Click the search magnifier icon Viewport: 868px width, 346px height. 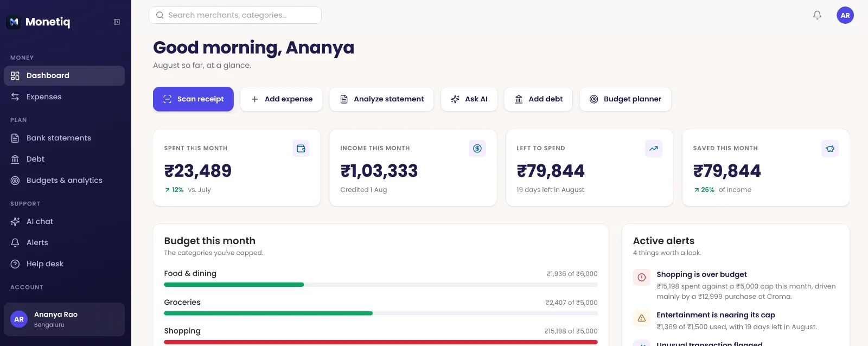pos(160,15)
